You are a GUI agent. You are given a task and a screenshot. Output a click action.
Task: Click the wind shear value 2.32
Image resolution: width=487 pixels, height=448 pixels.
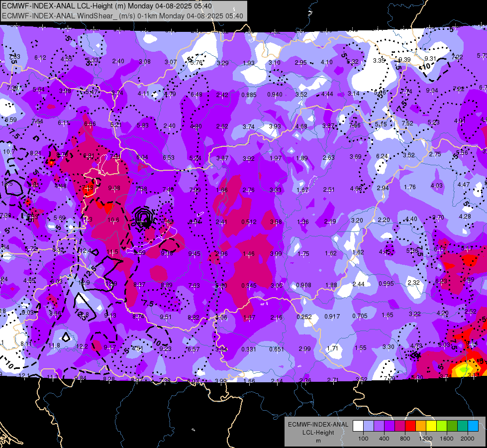point(413,282)
